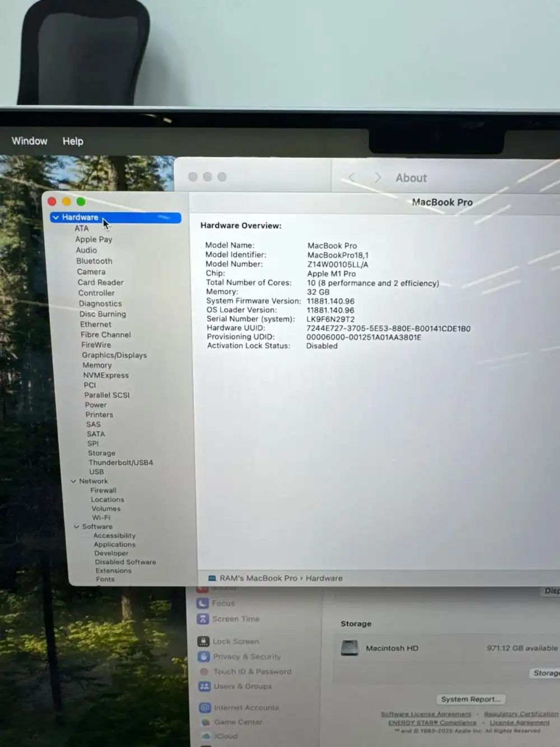This screenshot has height=747, width=560.
Task: Select Thunderbolt/USB4 in the sidebar
Action: pyautogui.click(x=120, y=463)
